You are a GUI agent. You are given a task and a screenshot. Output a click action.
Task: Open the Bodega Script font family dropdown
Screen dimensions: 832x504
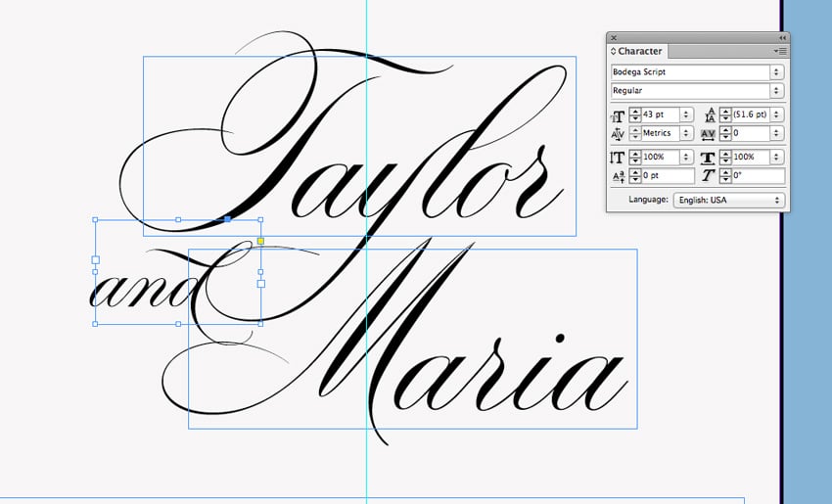click(x=777, y=72)
